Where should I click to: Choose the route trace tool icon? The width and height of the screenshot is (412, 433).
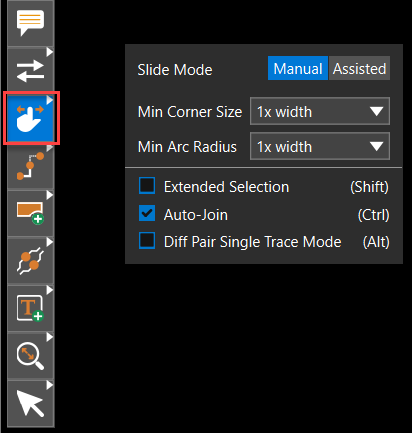(x=30, y=166)
